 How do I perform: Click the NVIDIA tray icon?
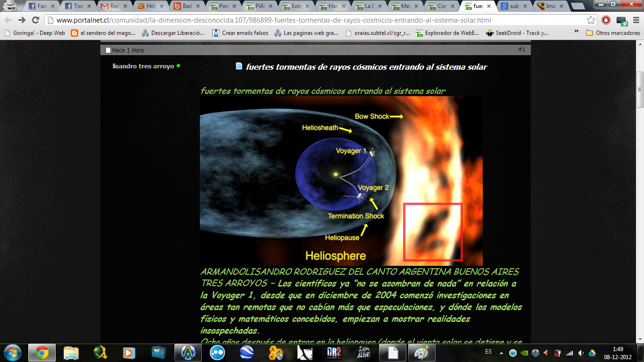click(524, 353)
